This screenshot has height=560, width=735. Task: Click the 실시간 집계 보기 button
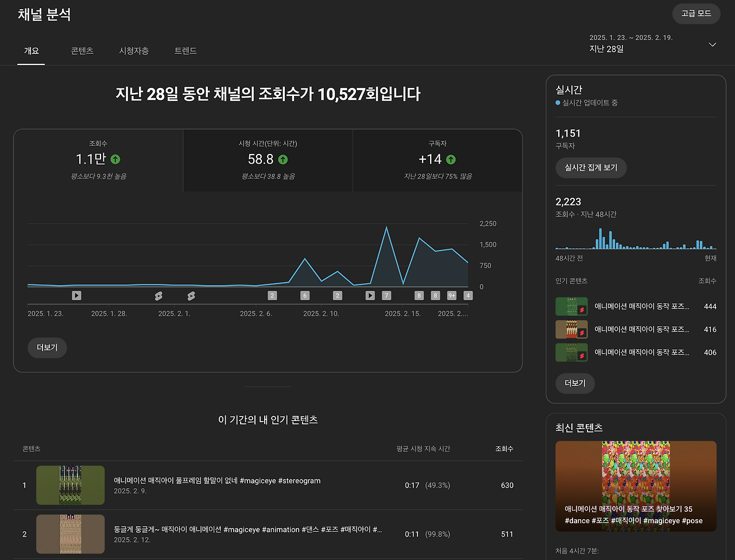[x=591, y=168]
